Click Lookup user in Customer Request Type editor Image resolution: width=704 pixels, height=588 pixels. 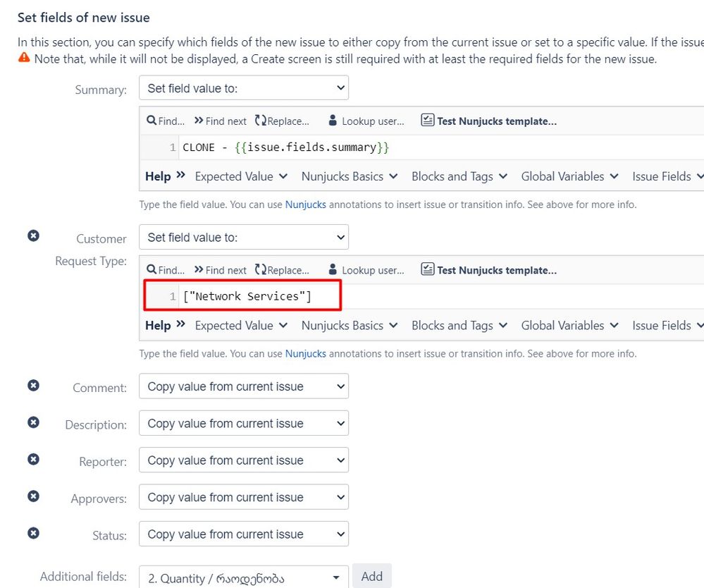click(366, 270)
